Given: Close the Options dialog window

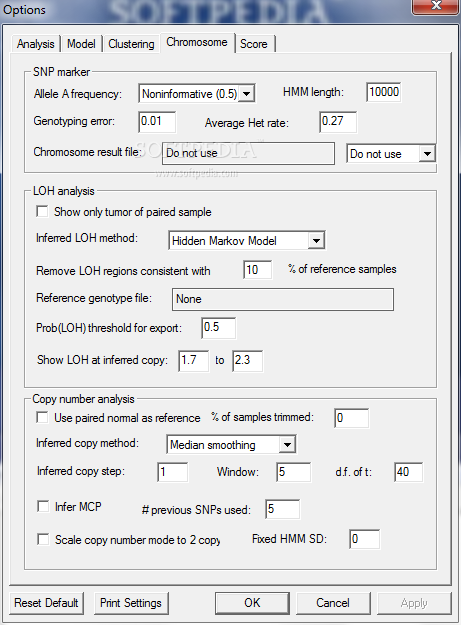Looking at the screenshot, I should (435, 6).
